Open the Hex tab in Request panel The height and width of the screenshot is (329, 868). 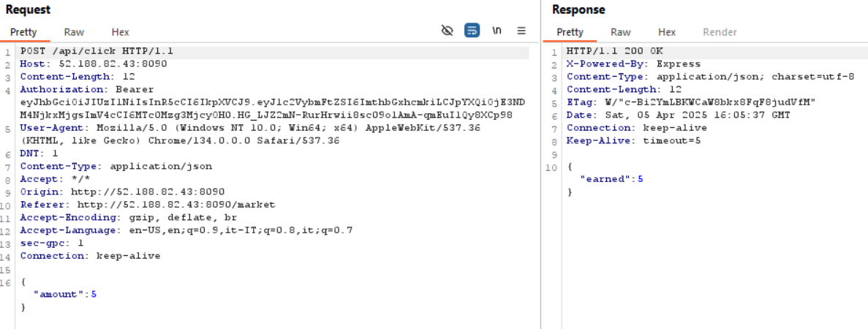point(120,32)
